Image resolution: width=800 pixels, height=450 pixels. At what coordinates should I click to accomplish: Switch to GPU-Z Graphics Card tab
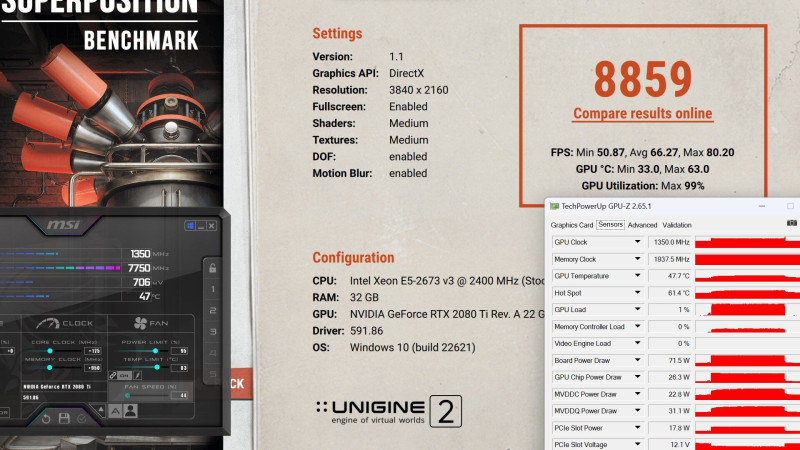(571, 225)
